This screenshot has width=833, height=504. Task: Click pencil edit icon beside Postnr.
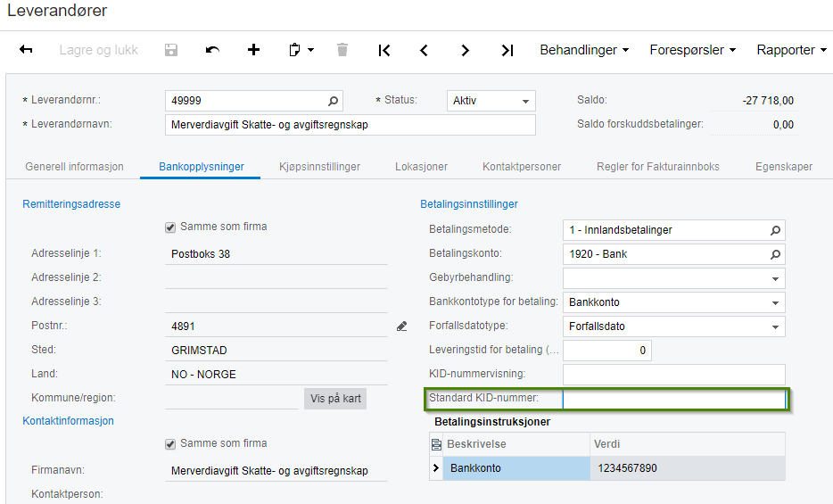[401, 326]
